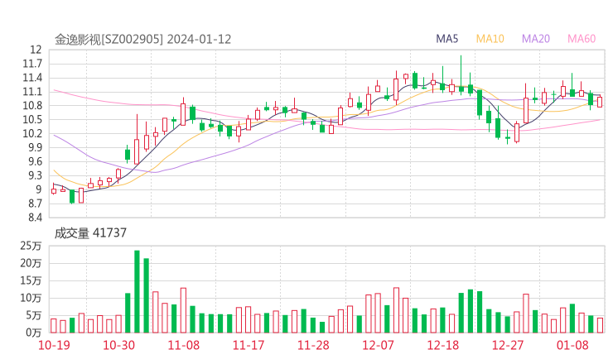Click the chart title 金逸影视[SZ002905] 2024-01-12
613x364 pixels.
coord(142,40)
